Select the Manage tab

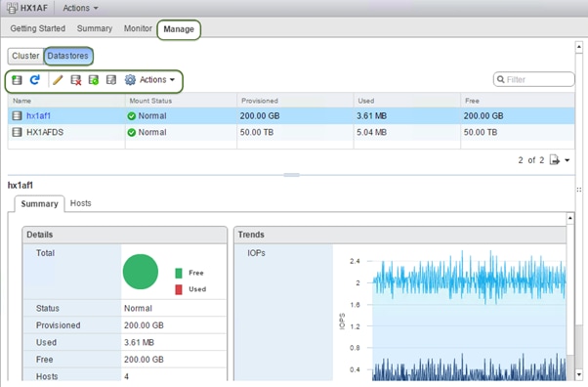tap(179, 29)
